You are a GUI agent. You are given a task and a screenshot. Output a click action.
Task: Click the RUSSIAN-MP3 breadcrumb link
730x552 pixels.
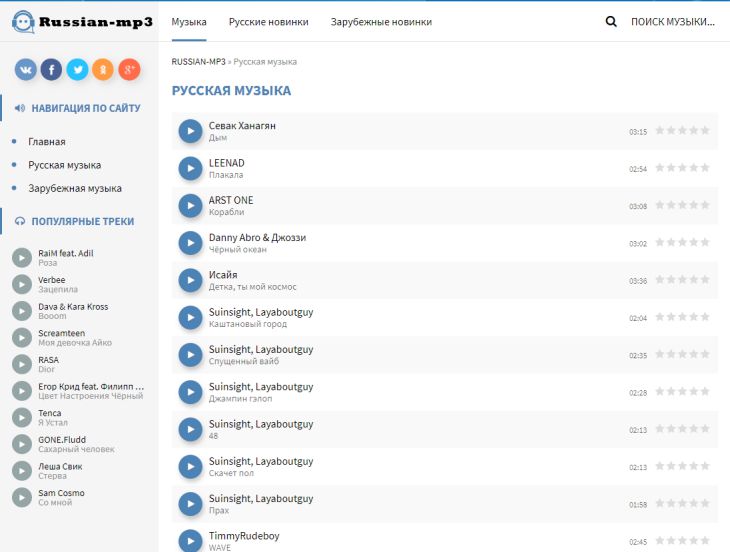coord(198,62)
